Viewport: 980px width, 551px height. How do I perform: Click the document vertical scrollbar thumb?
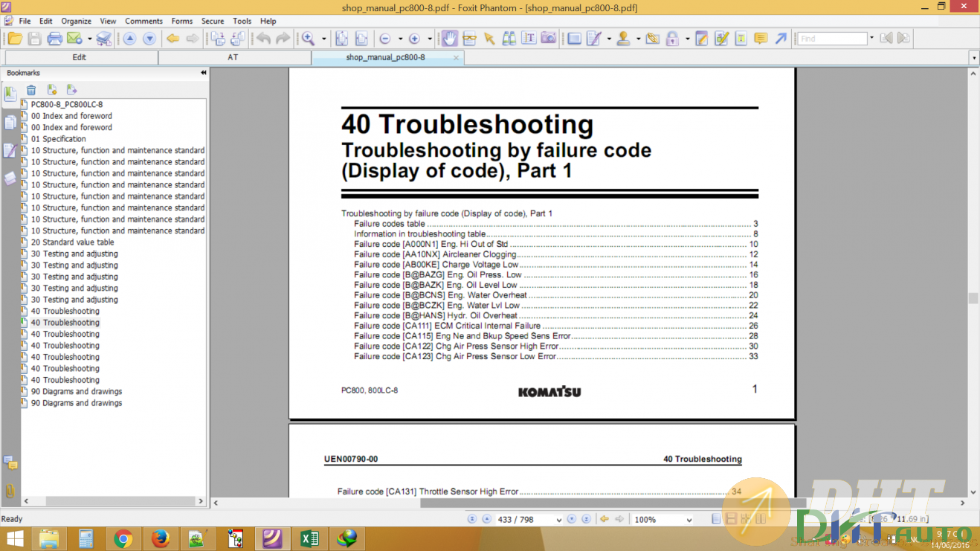(x=973, y=298)
